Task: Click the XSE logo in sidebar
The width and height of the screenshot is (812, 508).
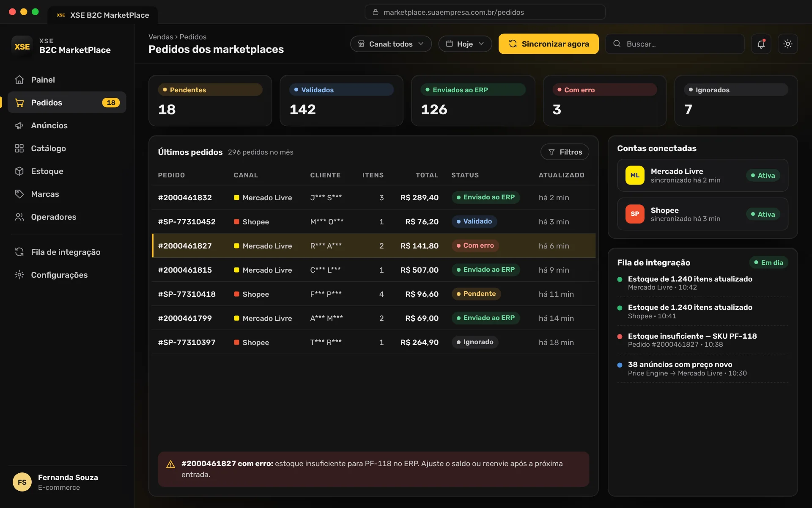Action: point(22,47)
